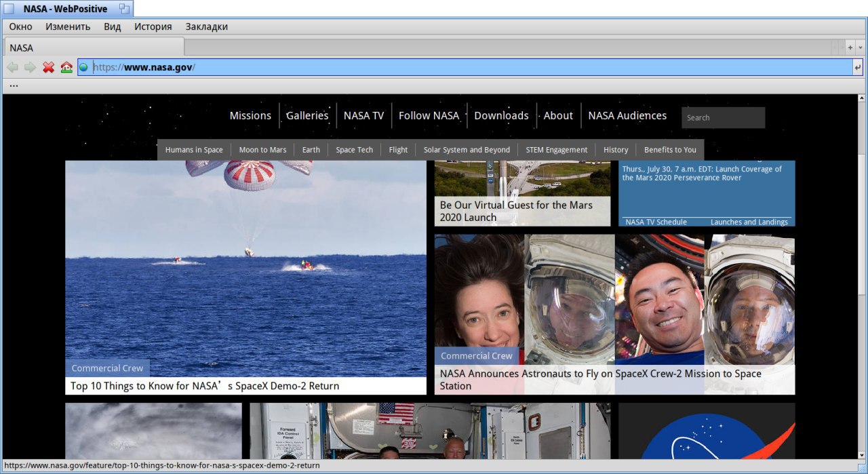The image size is (868, 474).
Task: Open Moon to Mars topic
Action: click(x=262, y=150)
